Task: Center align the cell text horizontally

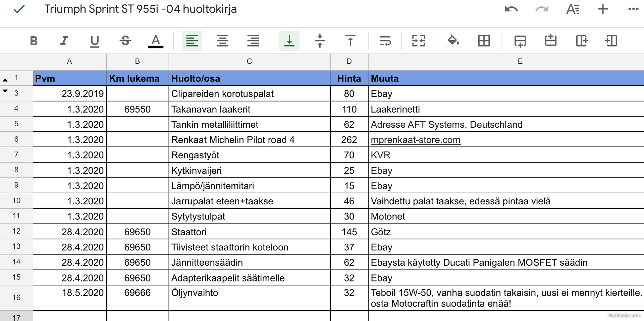Action: (x=222, y=41)
